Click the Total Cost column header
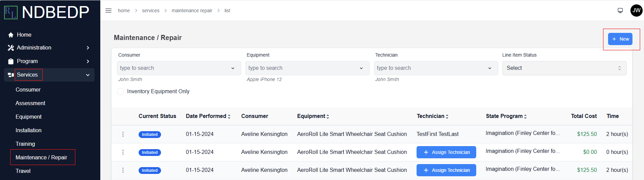 (584, 116)
